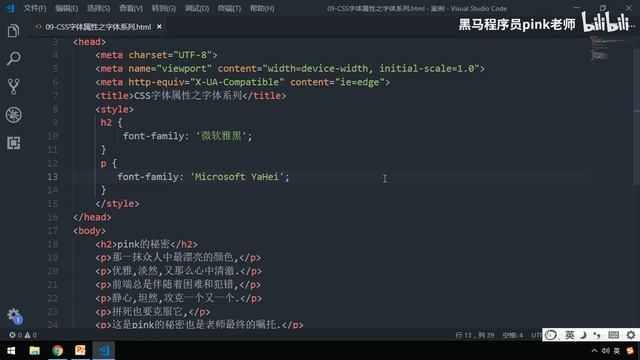Open the volume control in system tray
The height and width of the screenshot is (360, 640).
[x=605, y=351]
